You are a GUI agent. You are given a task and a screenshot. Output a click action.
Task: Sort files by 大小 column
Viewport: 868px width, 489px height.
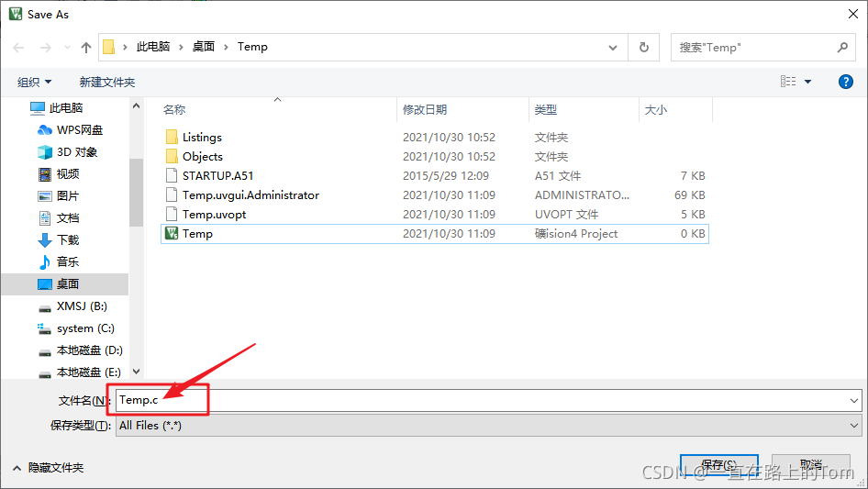click(656, 110)
